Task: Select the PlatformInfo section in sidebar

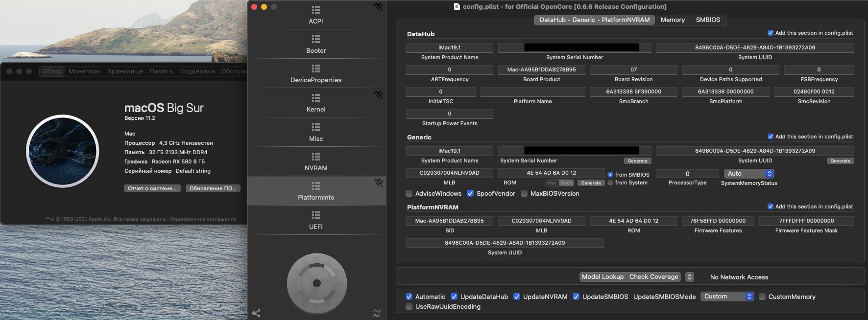Action: coord(316,191)
